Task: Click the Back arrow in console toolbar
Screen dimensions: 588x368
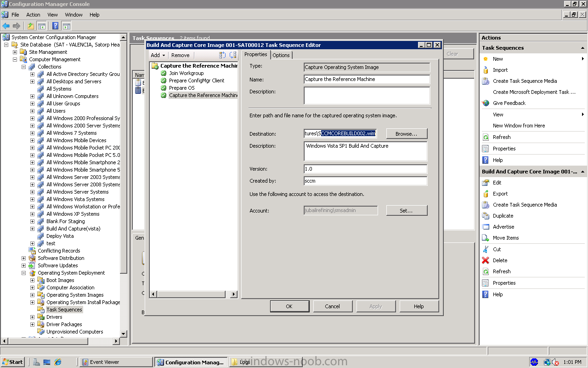Action: (6, 26)
